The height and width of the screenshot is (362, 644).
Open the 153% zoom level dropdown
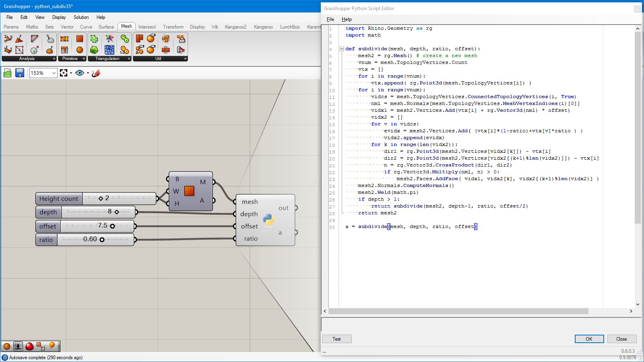54,73
